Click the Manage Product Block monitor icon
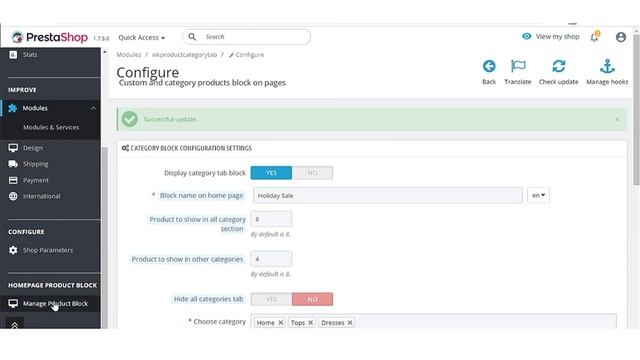The image size is (640, 360). coord(13,303)
